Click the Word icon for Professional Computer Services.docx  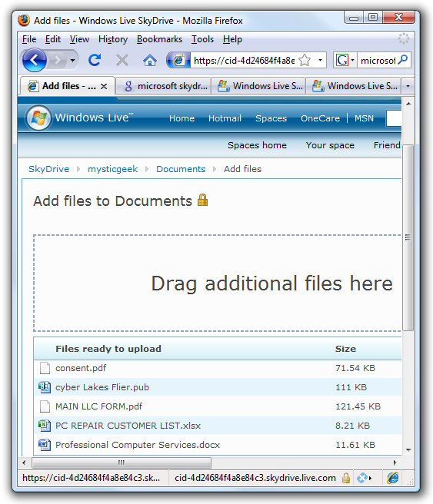click(45, 445)
